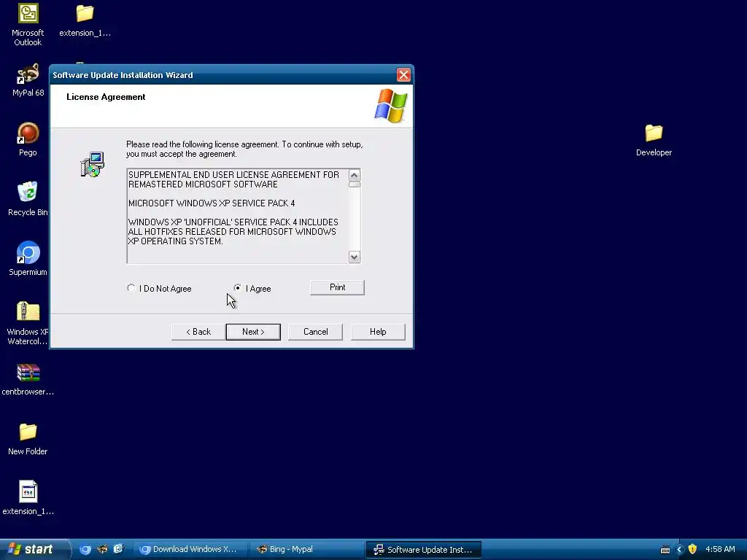This screenshot has height=560, width=747.
Task: Launch Supermium from Quick Launch bar
Action: 85,549
